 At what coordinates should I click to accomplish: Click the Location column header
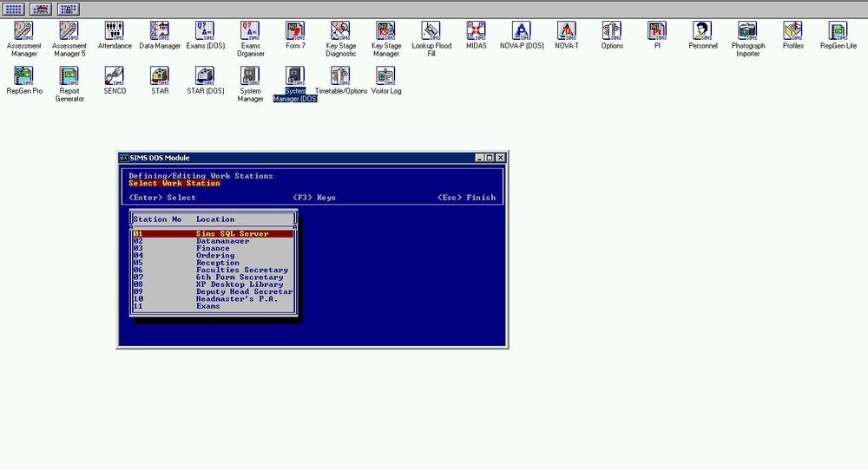tap(215, 219)
